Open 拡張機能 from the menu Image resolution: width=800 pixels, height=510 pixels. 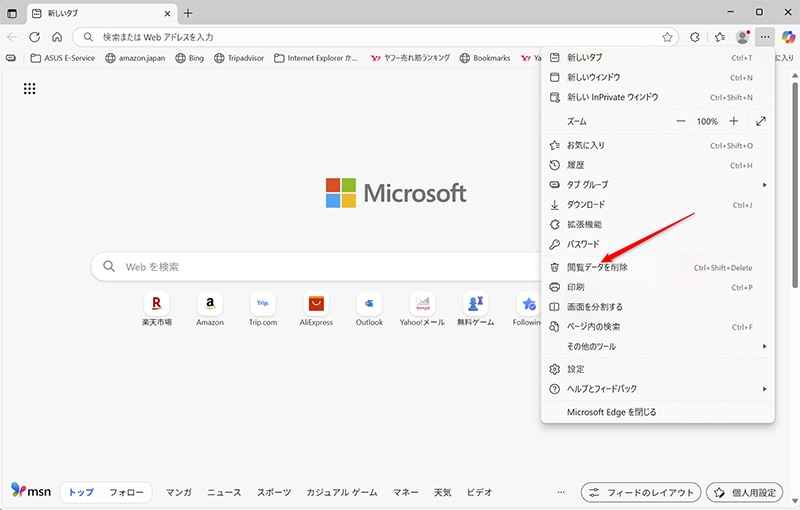(x=657, y=224)
